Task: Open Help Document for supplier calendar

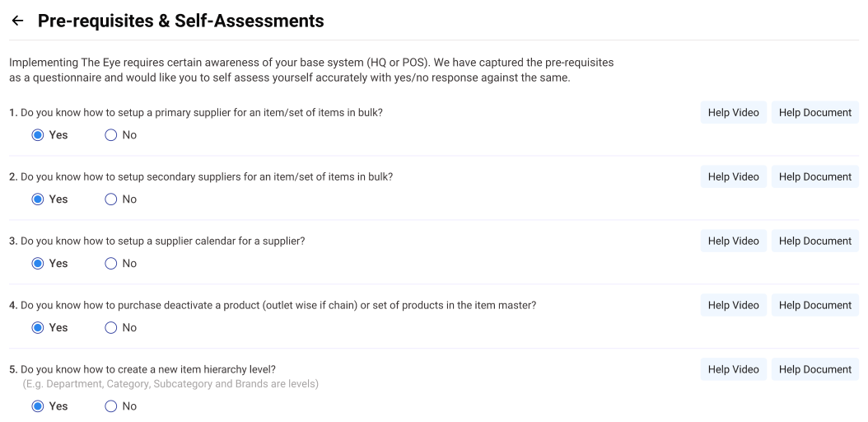Action: point(814,241)
